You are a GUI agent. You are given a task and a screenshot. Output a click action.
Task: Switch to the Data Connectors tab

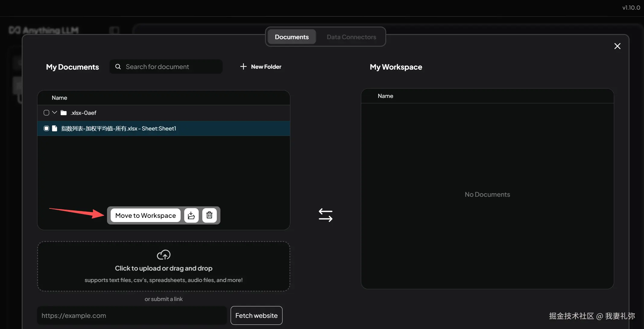point(351,37)
